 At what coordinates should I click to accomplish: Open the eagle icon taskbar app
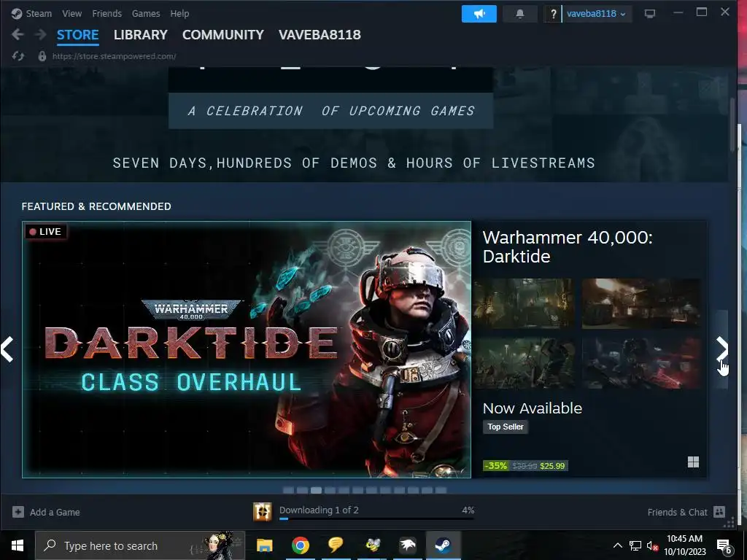click(408, 545)
